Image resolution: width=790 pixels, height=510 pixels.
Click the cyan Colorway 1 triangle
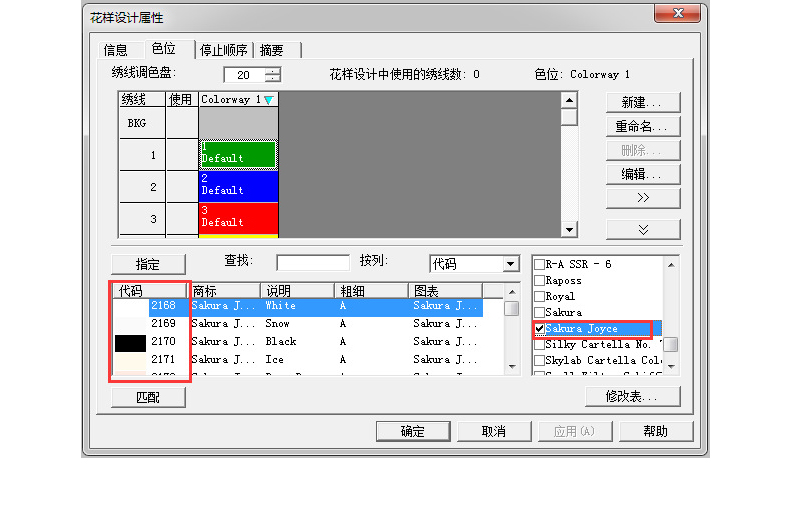click(x=268, y=100)
